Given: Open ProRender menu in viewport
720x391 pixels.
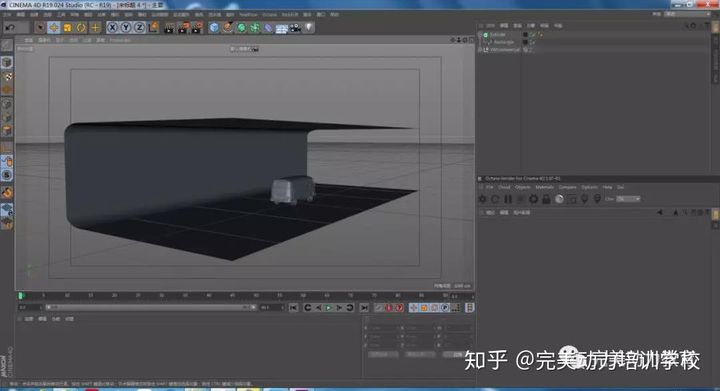Looking at the screenshot, I should (120, 40).
